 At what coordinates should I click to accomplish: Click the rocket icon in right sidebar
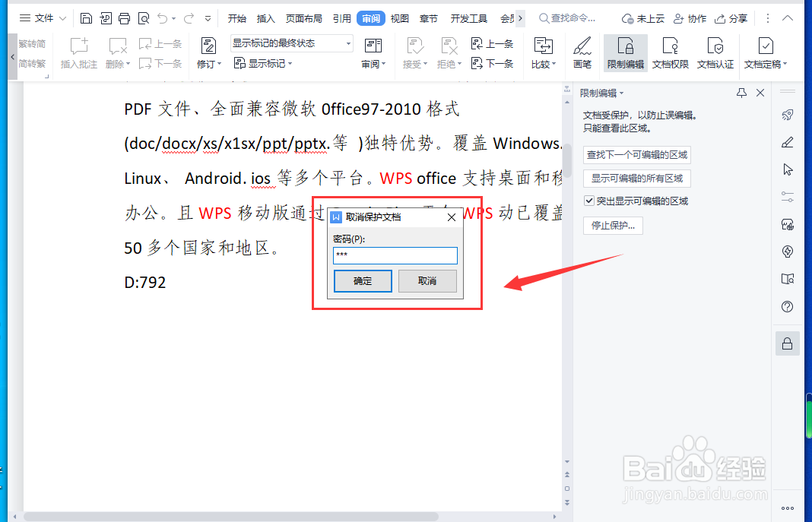(787, 115)
